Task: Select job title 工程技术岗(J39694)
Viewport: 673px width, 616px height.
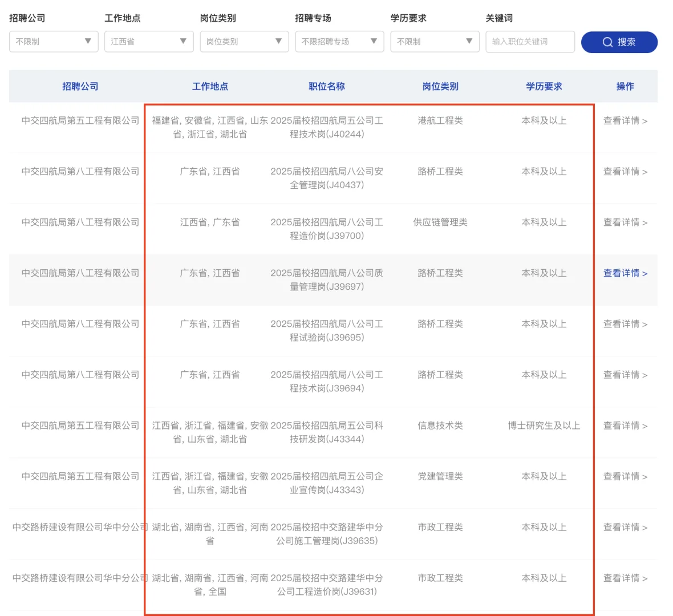Action: [327, 381]
